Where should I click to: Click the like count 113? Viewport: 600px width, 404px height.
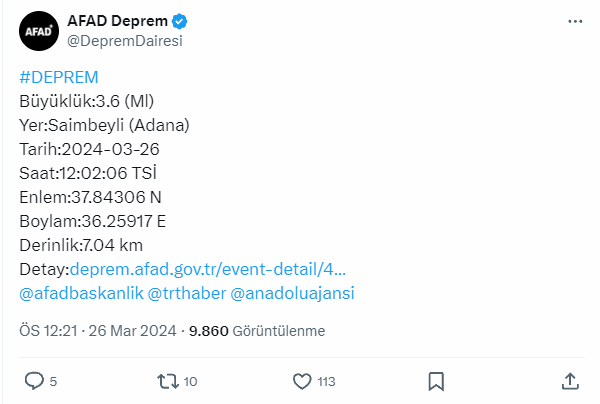[x=326, y=381]
